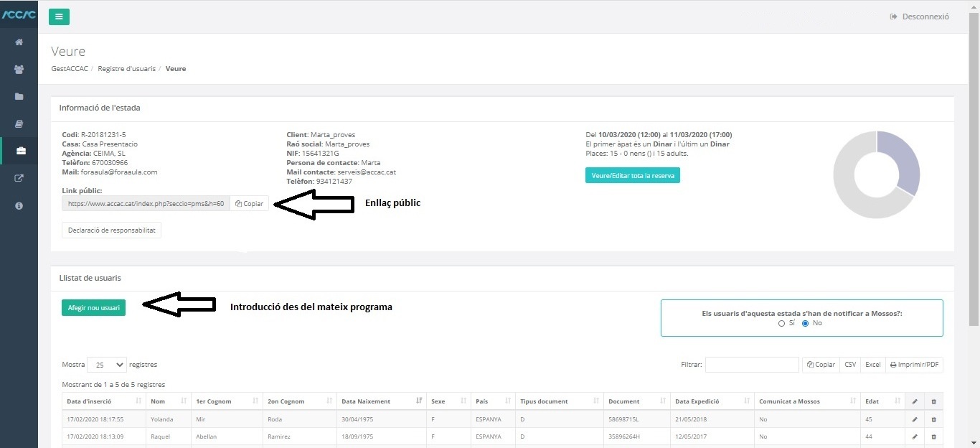Sort table by Document column
Viewport: 980px width, 448px height.
636,401
